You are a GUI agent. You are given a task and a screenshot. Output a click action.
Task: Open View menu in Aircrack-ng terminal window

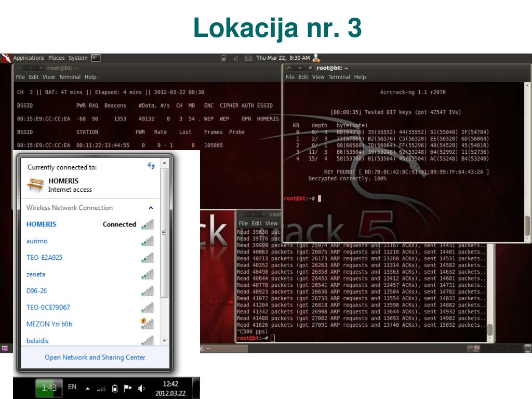pos(318,77)
